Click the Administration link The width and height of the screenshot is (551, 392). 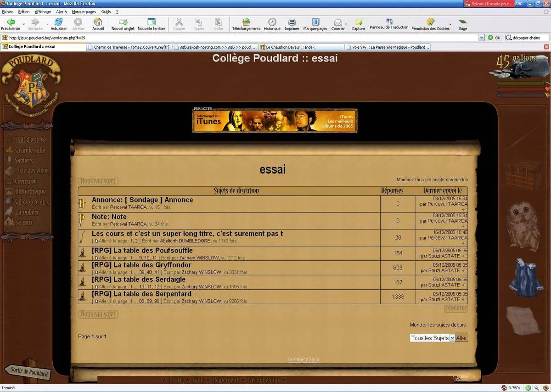304,359
